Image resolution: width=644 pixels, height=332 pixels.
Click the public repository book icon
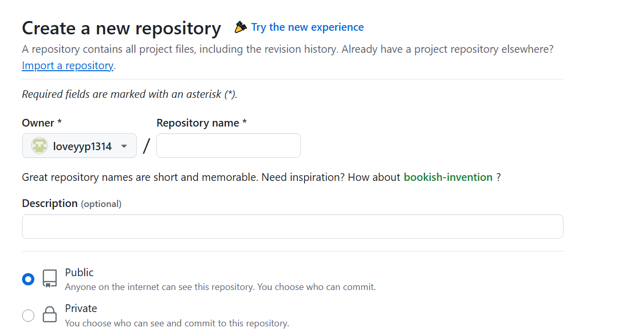pyautogui.click(x=50, y=279)
